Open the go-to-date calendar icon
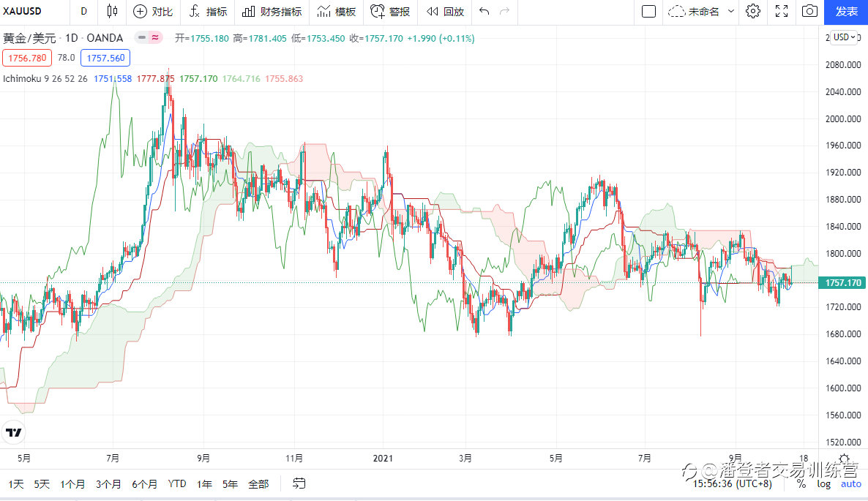 (x=299, y=483)
